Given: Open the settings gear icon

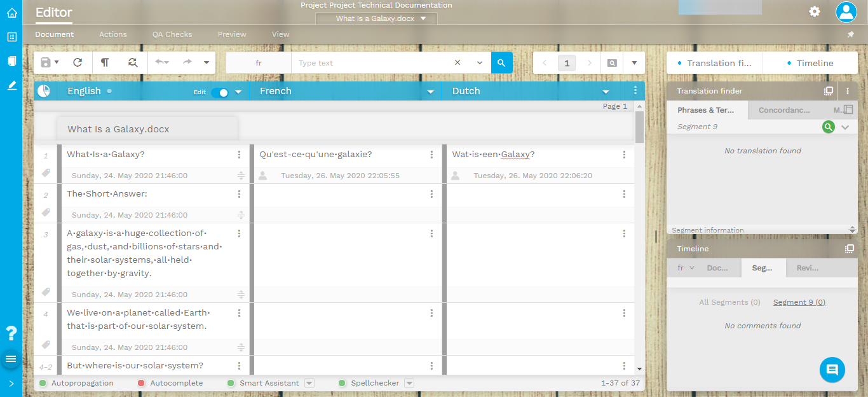Looking at the screenshot, I should click(814, 11).
